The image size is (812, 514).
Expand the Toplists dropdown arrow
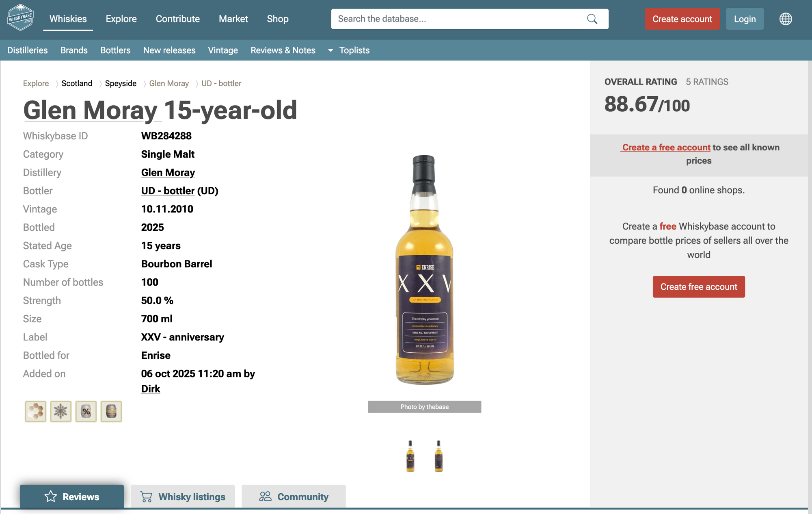pos(330,50)
